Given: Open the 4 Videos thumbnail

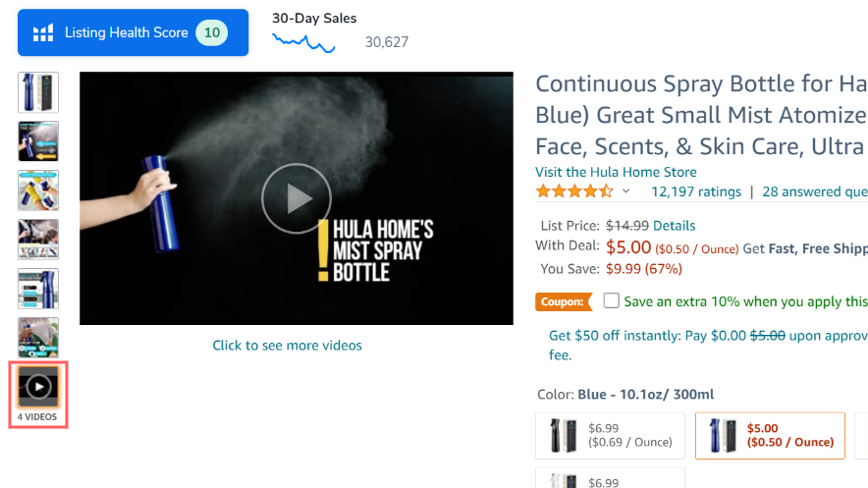Looking at the screenshot, I should [x=38, y=387].
